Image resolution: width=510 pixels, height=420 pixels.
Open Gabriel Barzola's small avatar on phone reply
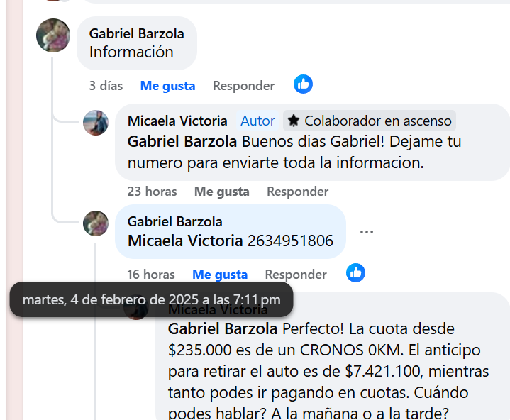(96, 223)
